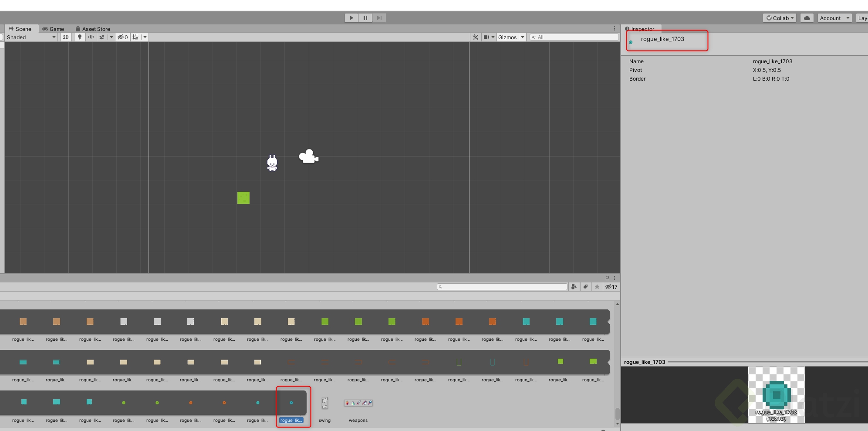Toggle the Project panel lock icon
The height and width of the screenshot is (431, 868).
(x=607, y=278)
